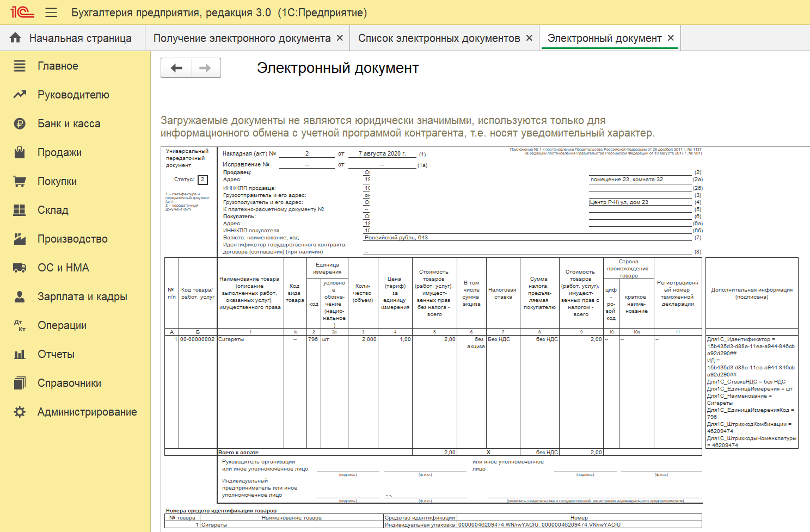Close the Получение электронного документа tab
This screenshot has width=810, height=532.
[x=340, y=38]
